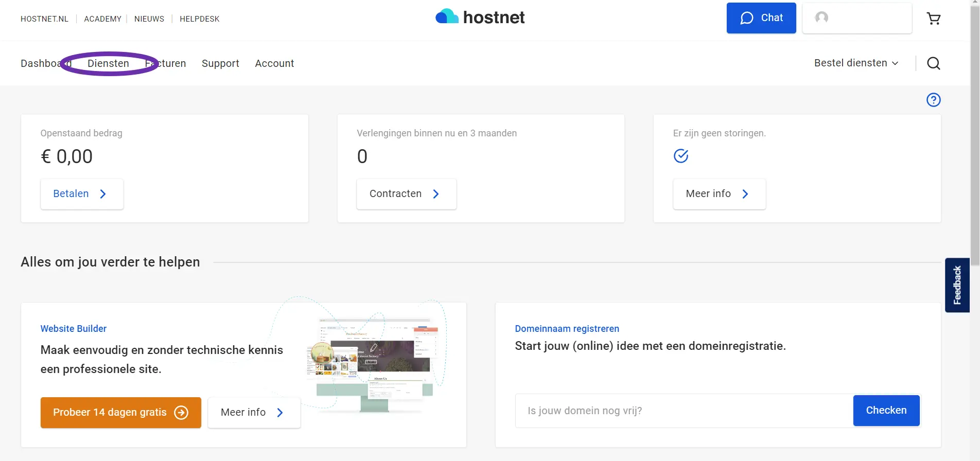Click the Checken button
The width and height of the screenshot is (980, 461).
click(886, 411)
